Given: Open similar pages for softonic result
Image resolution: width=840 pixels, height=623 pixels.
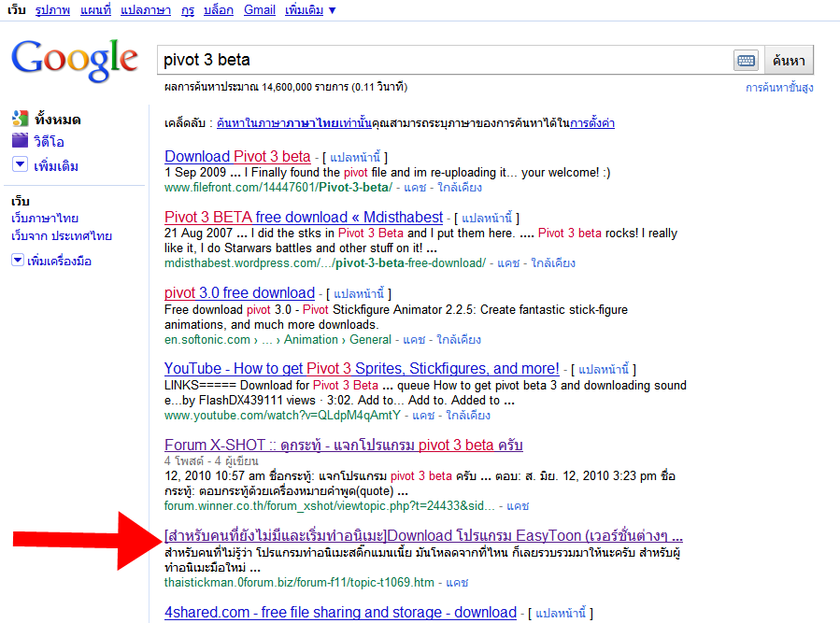Looking at the screenshot, I should coord(459,340).
